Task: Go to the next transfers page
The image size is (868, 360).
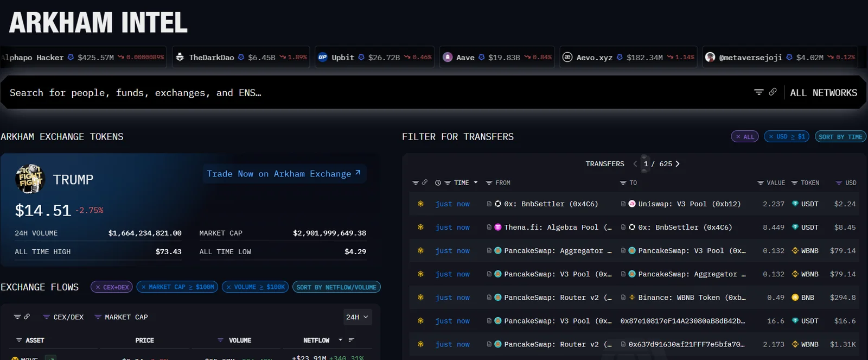Action: pos(678,163)
